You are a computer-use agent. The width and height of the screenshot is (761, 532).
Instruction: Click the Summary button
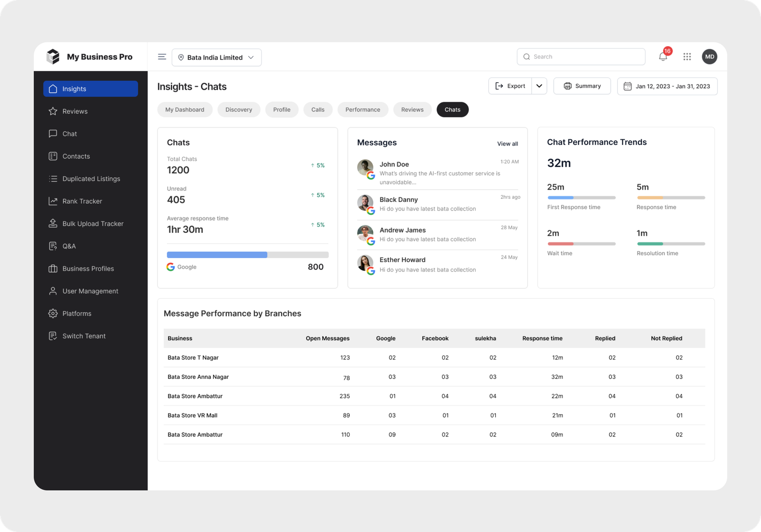point(582,86)
